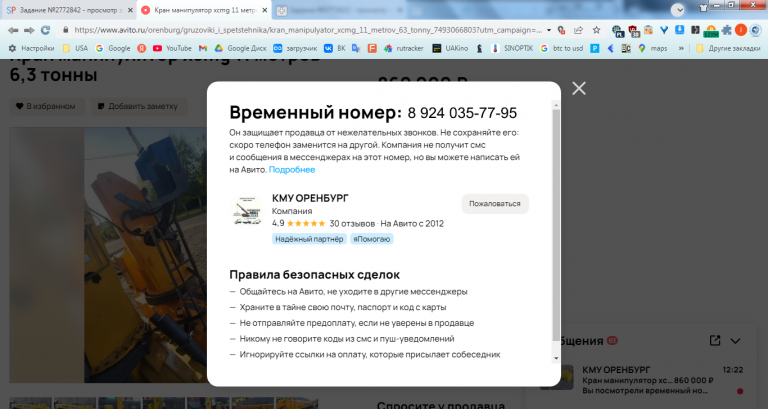Toggle 'В избранном' favorite heart button
The height and width of the screenshot is (409, 768).
(47, 106)
